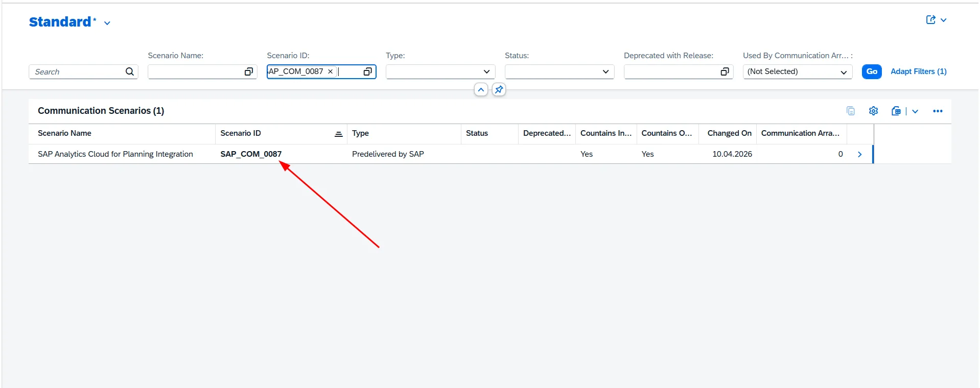Open the more options ellipsis
The image size is (980, 388).
click(938, 111)
